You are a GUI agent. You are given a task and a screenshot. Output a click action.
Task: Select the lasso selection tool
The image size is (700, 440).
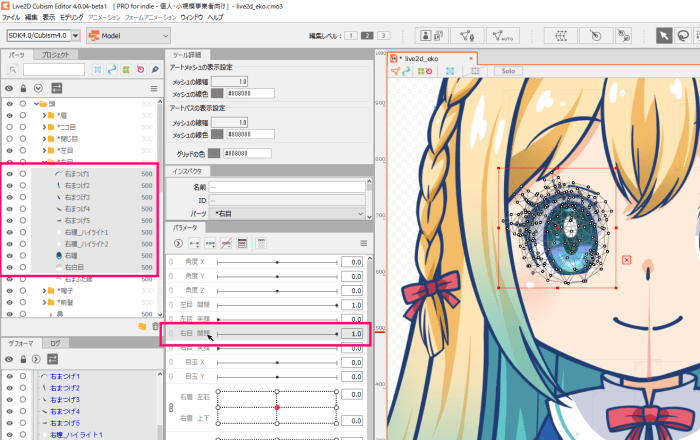click(x=683, y=36)
